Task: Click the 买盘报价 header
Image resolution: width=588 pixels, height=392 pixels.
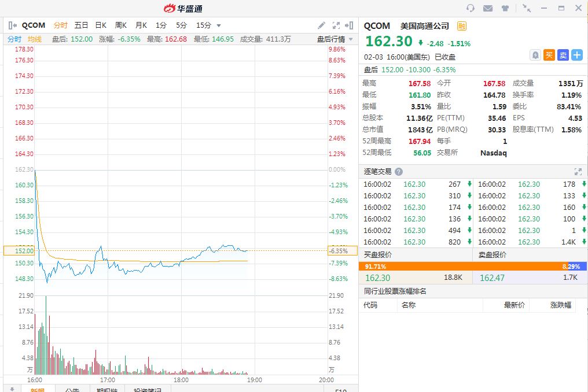Action: 378,255
